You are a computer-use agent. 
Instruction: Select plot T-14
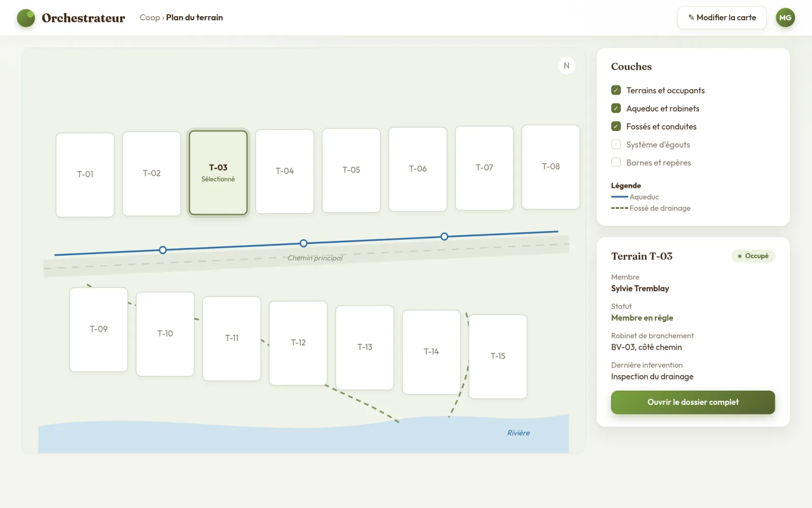(431, 352)
